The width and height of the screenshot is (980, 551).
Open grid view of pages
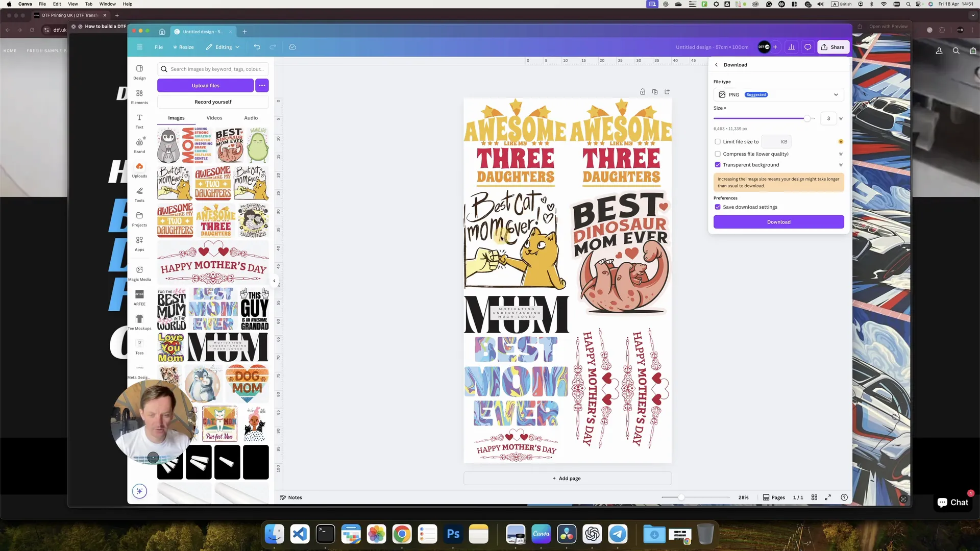pos(814,497)
